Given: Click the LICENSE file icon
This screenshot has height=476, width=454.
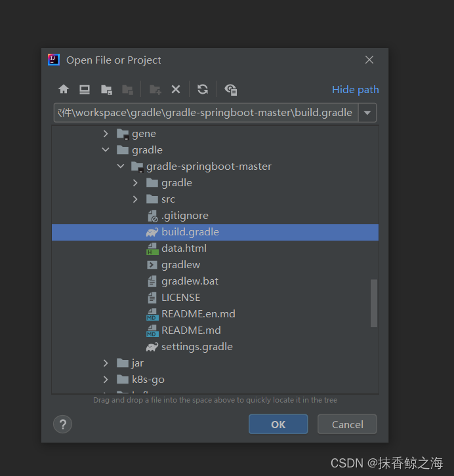Looking at the screenshot, I should tap(152, 298).
